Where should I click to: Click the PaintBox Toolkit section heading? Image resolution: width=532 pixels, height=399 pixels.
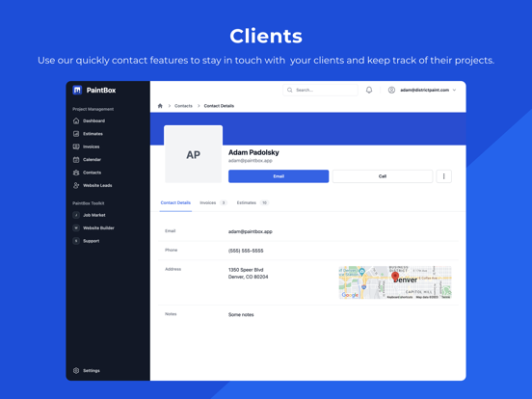pos(89,203)
